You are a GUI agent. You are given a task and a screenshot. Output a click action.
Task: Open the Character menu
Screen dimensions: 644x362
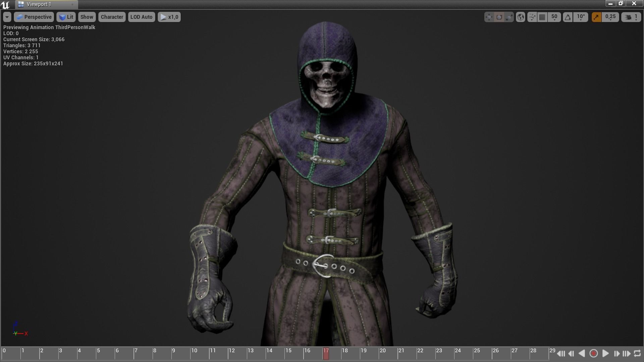click(x=112, y=17)
